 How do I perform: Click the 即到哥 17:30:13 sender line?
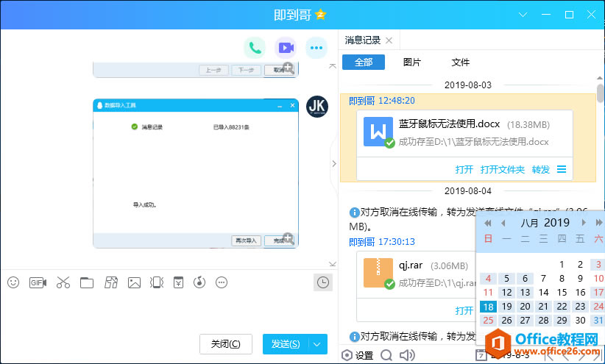pos(381,242)
